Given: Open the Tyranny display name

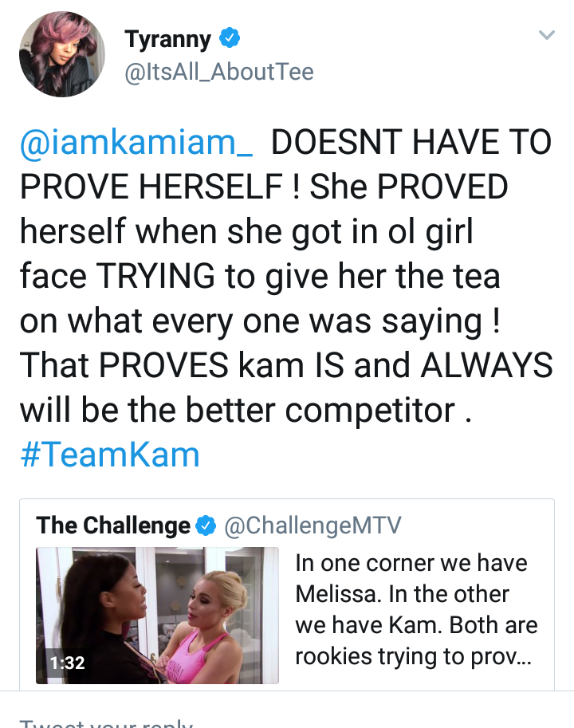Looking at the screenshot, I should coord(167,39).
